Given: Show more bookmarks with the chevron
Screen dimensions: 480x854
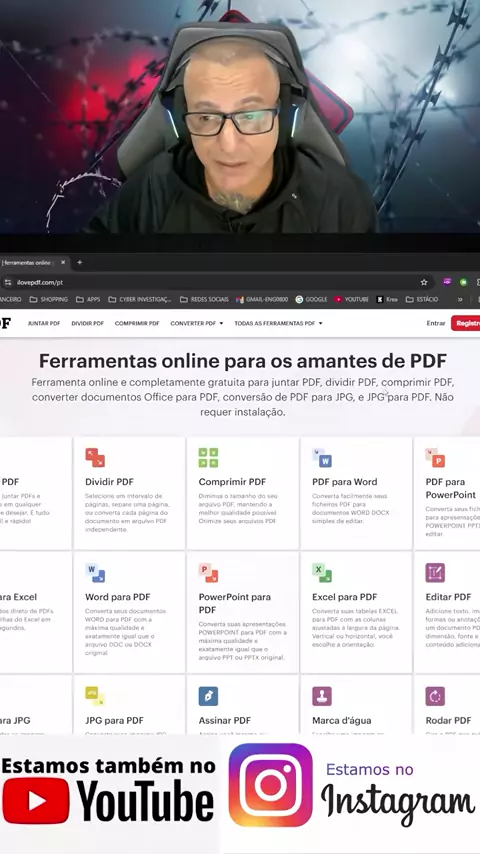Looking at the screenshot, I should [x=460, y=300].
